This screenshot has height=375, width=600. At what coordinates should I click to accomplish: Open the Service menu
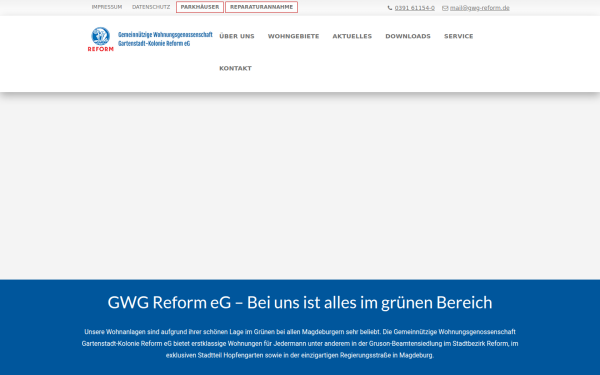tap(458, 36)
